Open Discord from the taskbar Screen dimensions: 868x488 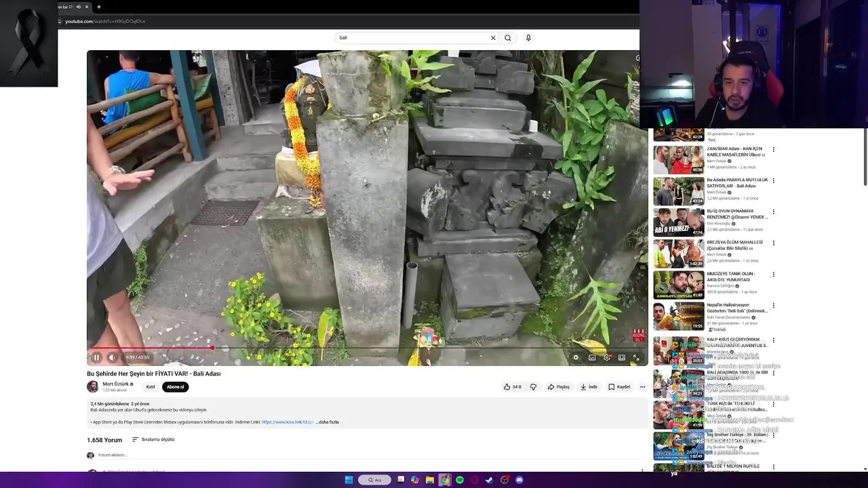click(x=519, y=480)
